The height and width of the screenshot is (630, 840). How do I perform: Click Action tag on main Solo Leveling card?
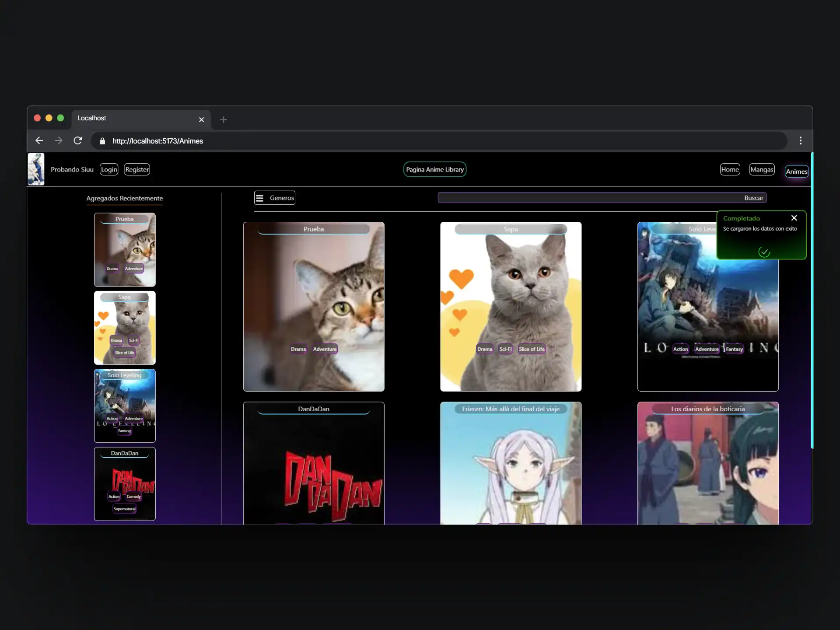680,349
